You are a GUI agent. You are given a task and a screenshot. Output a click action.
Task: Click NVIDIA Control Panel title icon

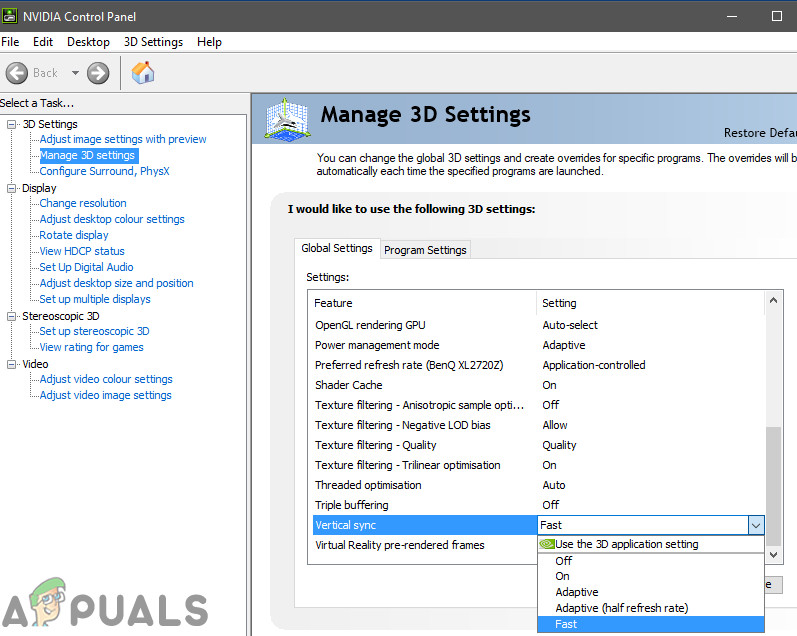click(x=10, y=16)
